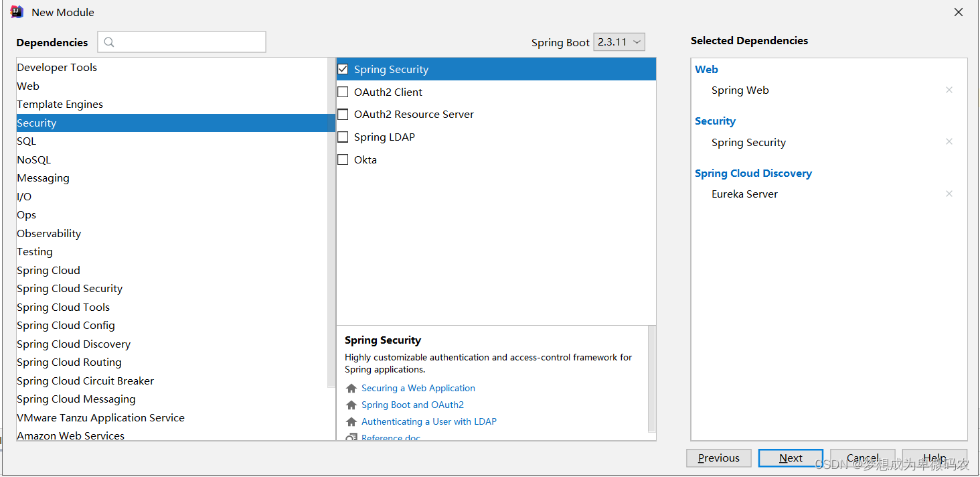Remove Eureka Server using its X icon
980x477 pixels.
pos(949,194)
